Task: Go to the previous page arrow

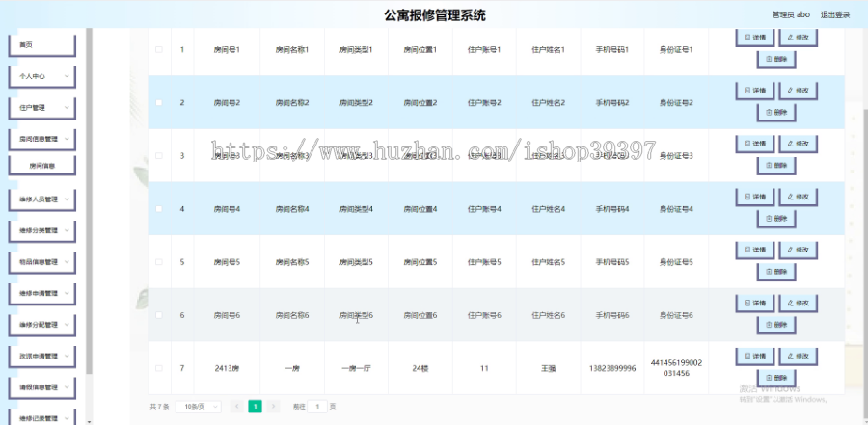Action: coord(236,406)
